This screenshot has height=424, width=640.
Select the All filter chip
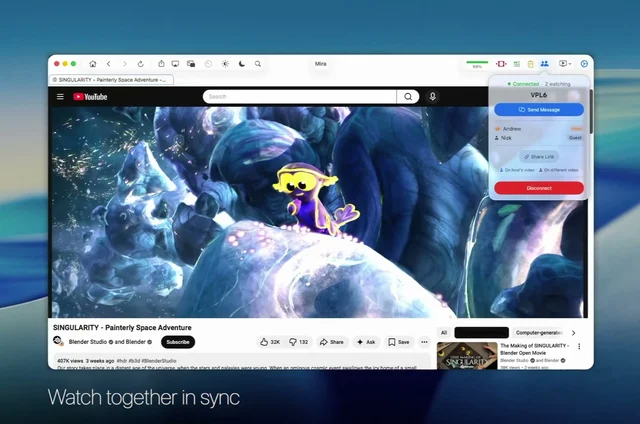tap(444, 333)
